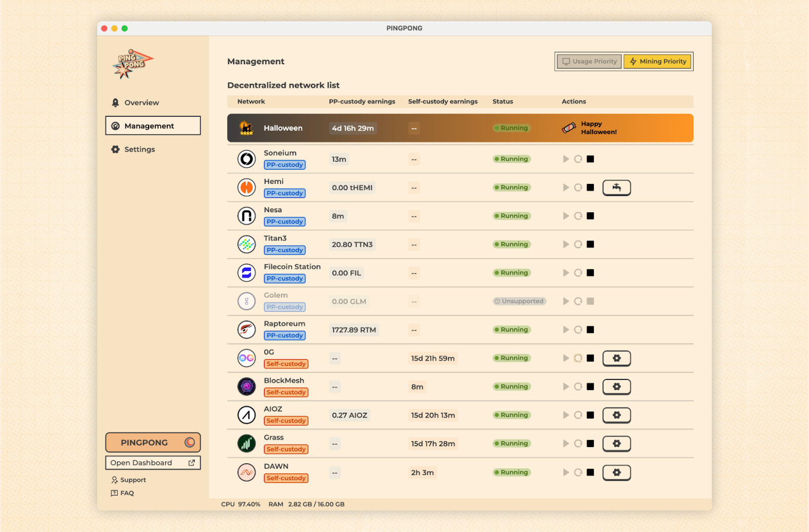809x532 pixels.
Task: Stop the AIOZ network
Action: (590, 415)
